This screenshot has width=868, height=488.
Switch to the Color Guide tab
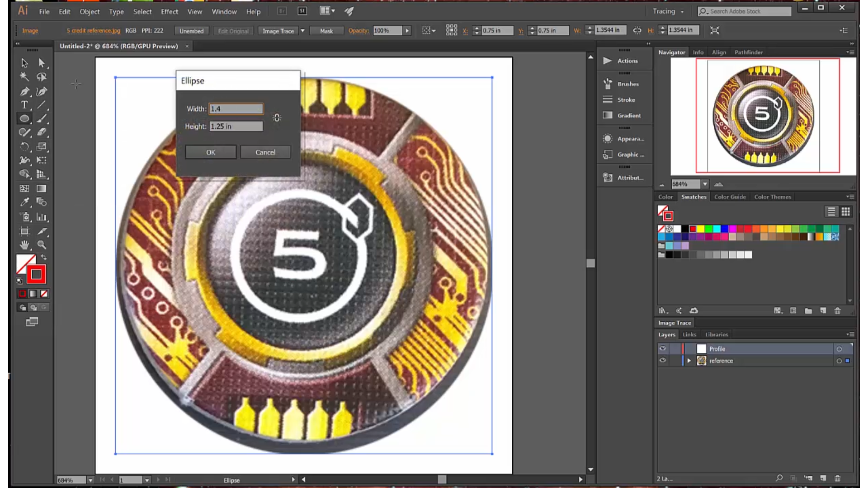pyautogui.click(x=730, y=197)
